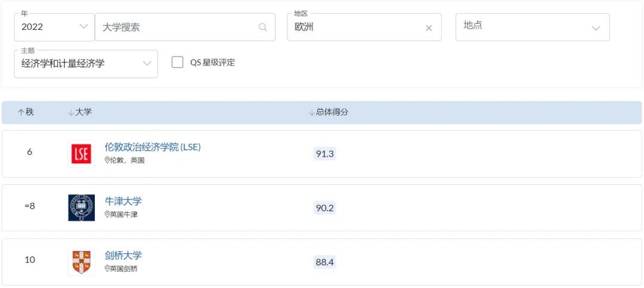The width and height of the screenshot is (644, 288).
Task: Sort by 总体得分 column header
Action: pos(329,112)
